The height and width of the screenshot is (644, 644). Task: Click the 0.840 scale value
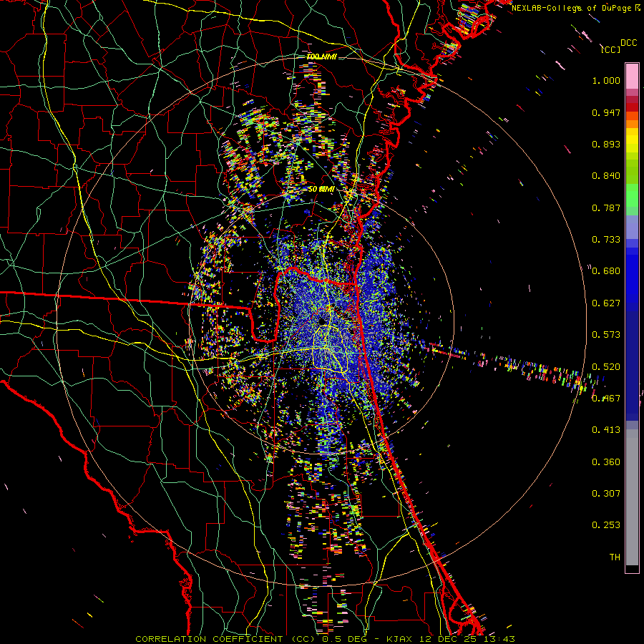[606, 176]
